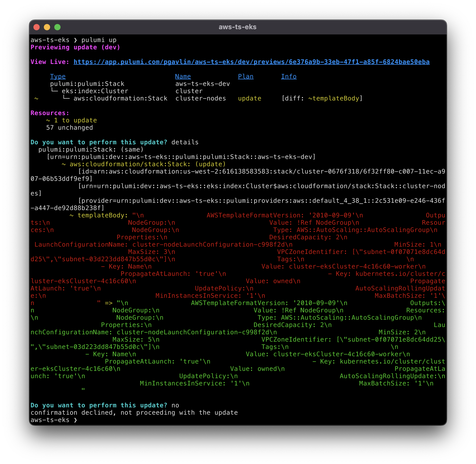Image resolution: width=476 pixels, height=464 pixels.
Task: Click 'confirmation declined' message line
Action: [134, 413]
